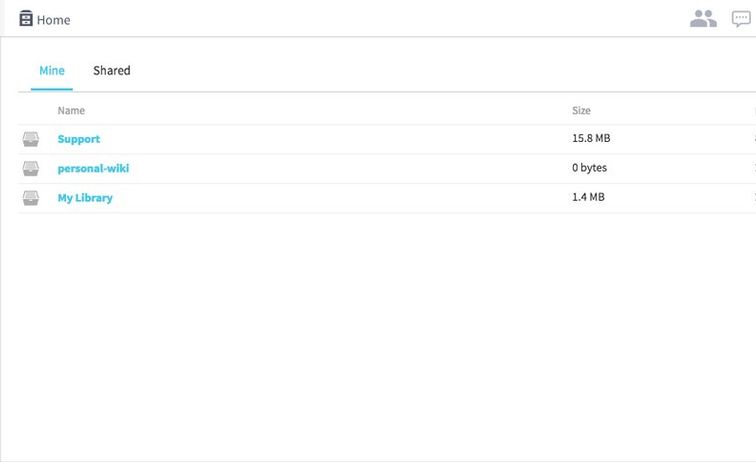Viewport: 756px width, 462px height.
Task: Click the Support library drawer icon
Action: click(x=31, y=139)
